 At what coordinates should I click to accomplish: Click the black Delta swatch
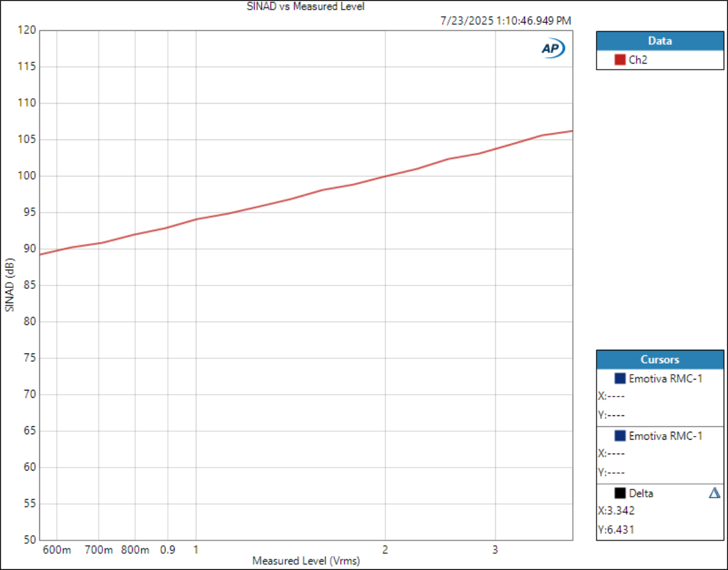619,493
